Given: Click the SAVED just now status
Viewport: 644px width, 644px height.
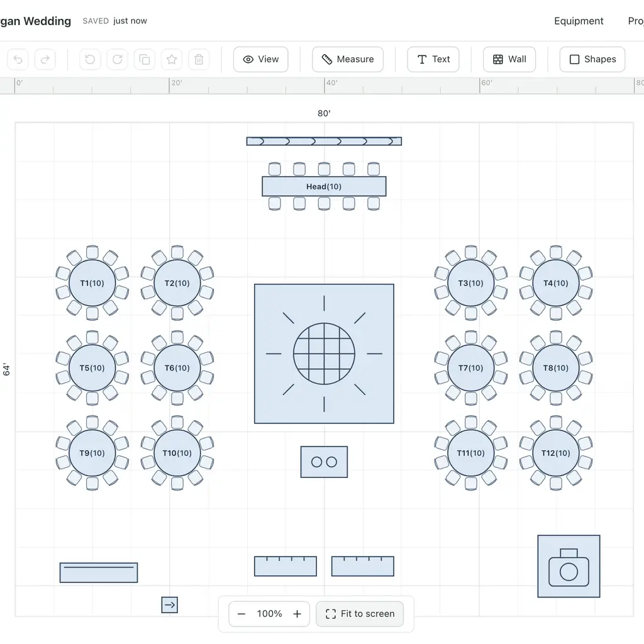Looking at the screenshot, I should (114, 21).
